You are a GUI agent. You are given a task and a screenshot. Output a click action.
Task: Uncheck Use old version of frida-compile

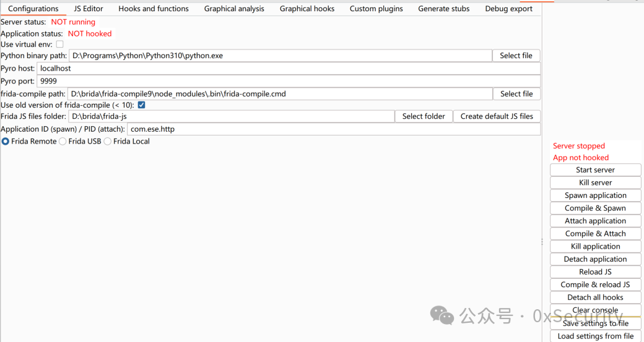point(142,105)
